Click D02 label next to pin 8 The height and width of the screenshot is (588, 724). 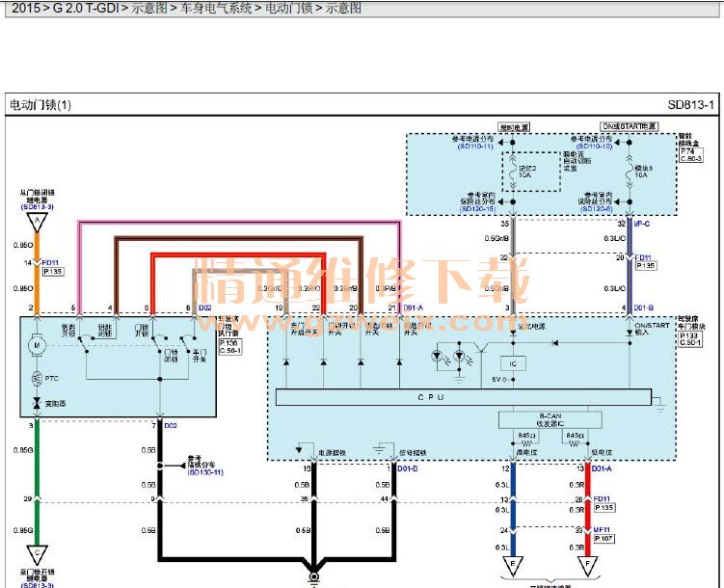pos(204,307)
